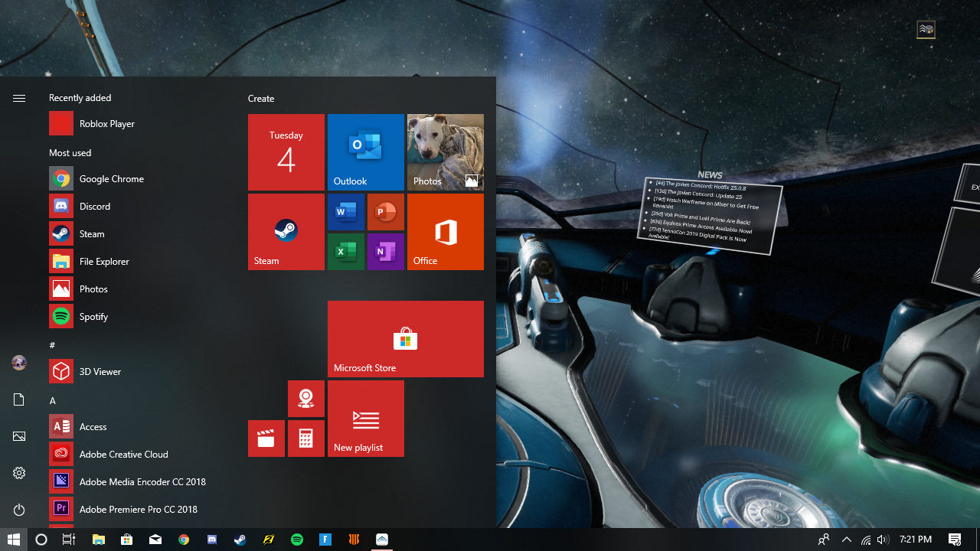Open Microsoft Store on the taskbar
This screenshot has height=551, width=980.
127,540
